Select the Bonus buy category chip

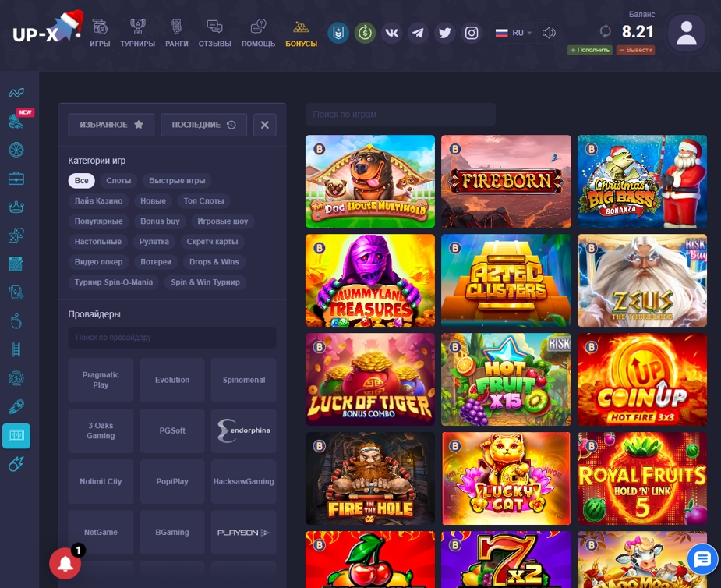pyautogui.click(x=160, y=221)
